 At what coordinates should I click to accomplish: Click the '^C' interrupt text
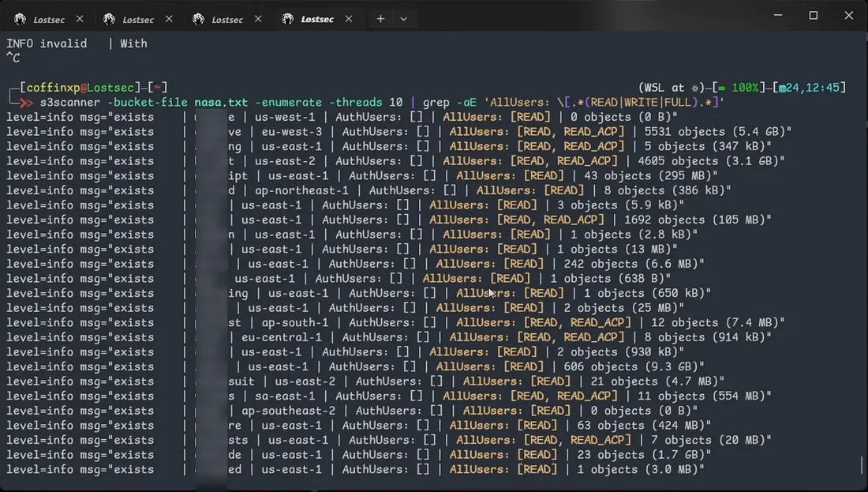13,58
